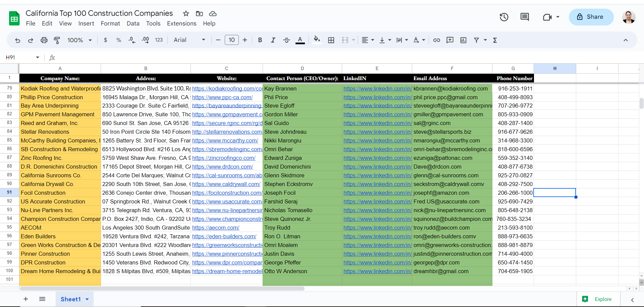
Task: Start a video call
Action: pos(547,17)
